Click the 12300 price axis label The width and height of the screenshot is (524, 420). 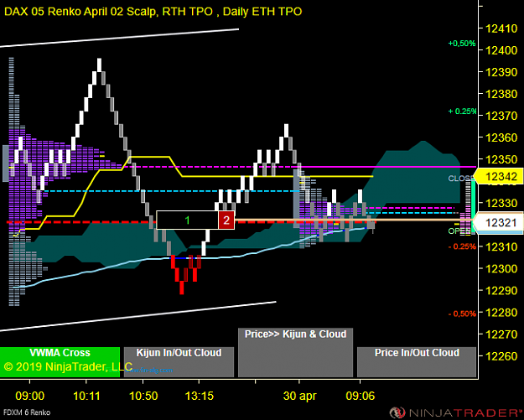click(501, 268)
